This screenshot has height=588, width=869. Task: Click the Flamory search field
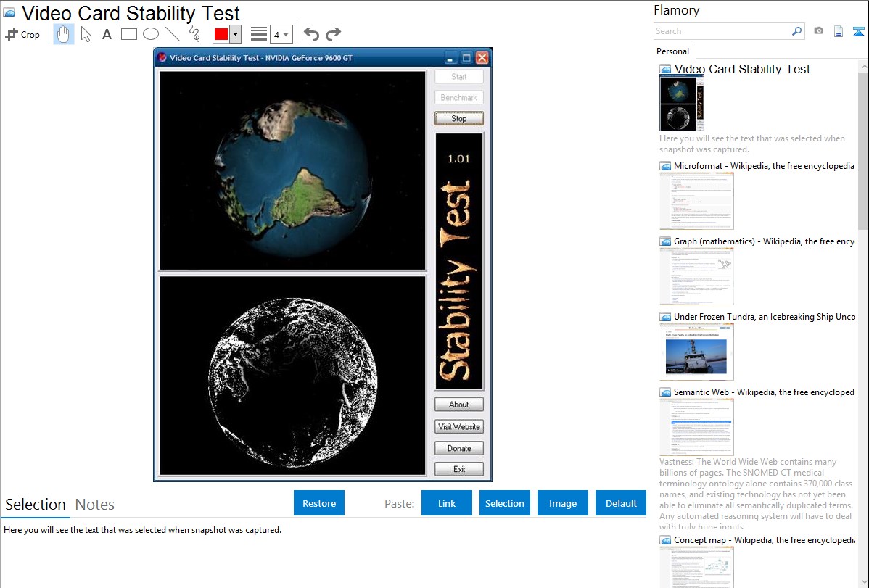pyautogui.click(x=722, y=31)
